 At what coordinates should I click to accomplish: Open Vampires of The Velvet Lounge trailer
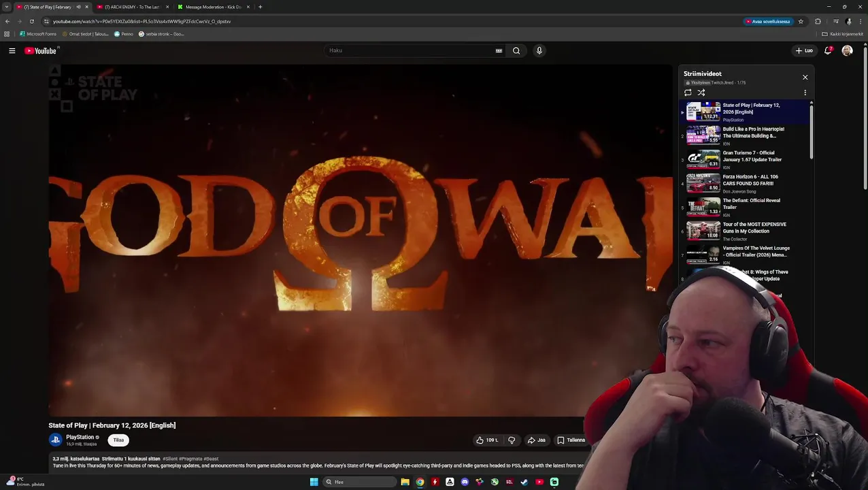coord(746,255)
